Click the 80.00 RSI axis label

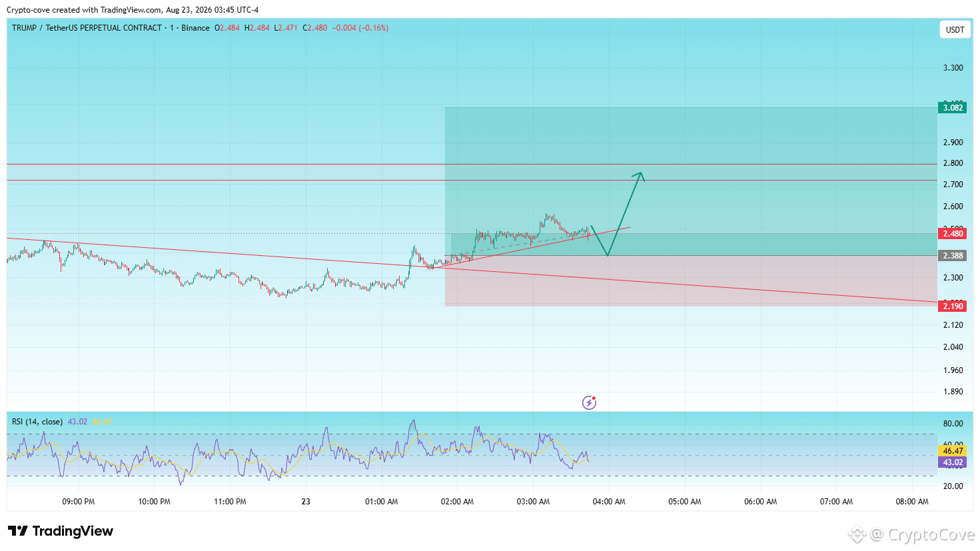coord(953,424)
